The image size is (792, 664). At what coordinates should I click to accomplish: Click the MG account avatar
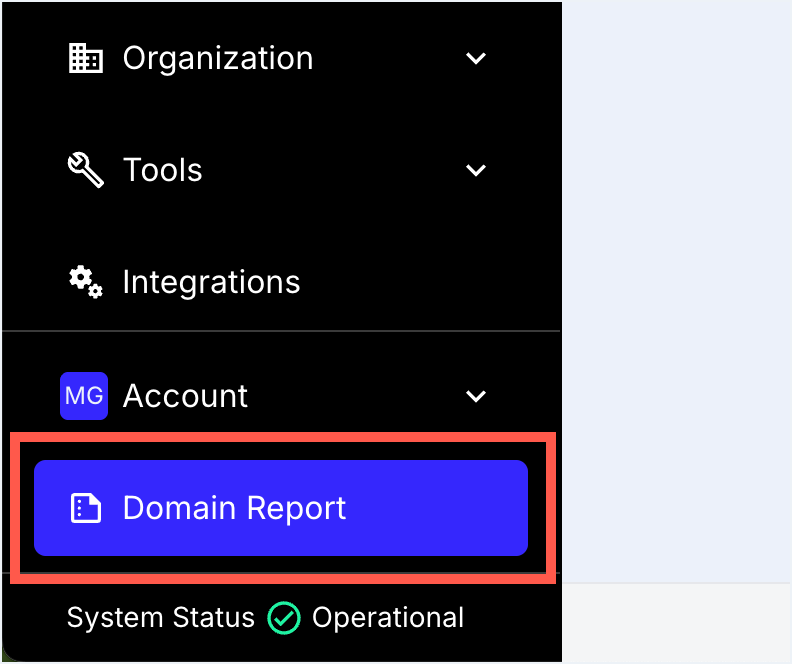(x=84, y=396)
